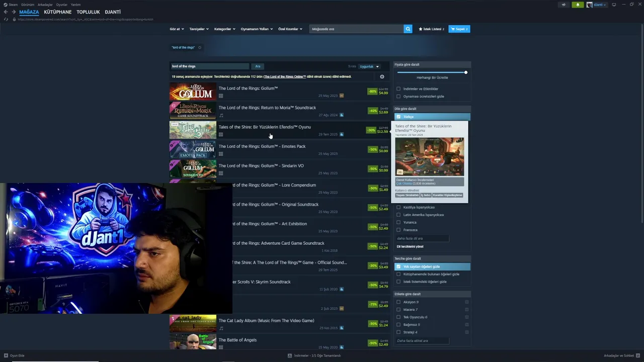The width and height of the screenshot is (644, 362).
Task: Check Latin Amerika İspanyolcası language
Action: pos(398,215)
